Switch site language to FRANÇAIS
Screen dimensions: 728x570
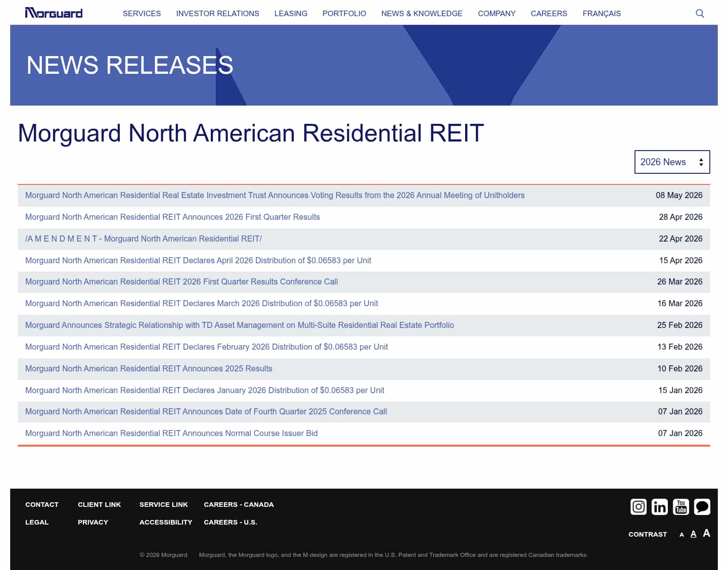[x=602, y=14]
